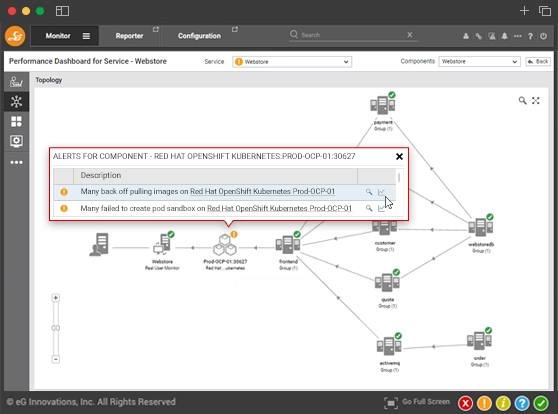Click the user profile icon in header
The width and height of the screenshot is (558, 414).
click(465, 36)
